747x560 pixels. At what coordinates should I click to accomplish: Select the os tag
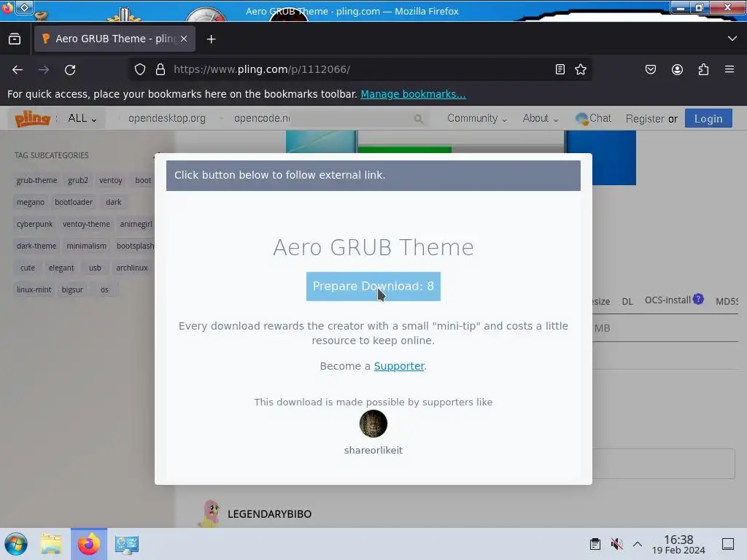(104, 290)
